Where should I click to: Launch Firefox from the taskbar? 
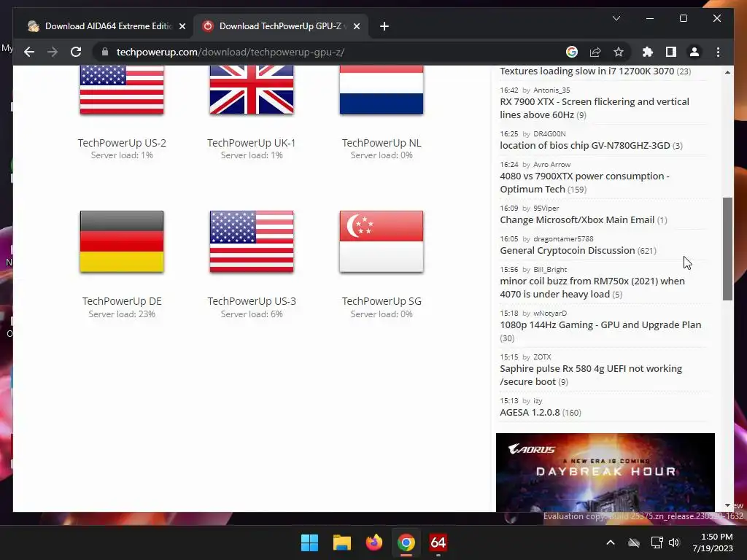tap(374, 542)
